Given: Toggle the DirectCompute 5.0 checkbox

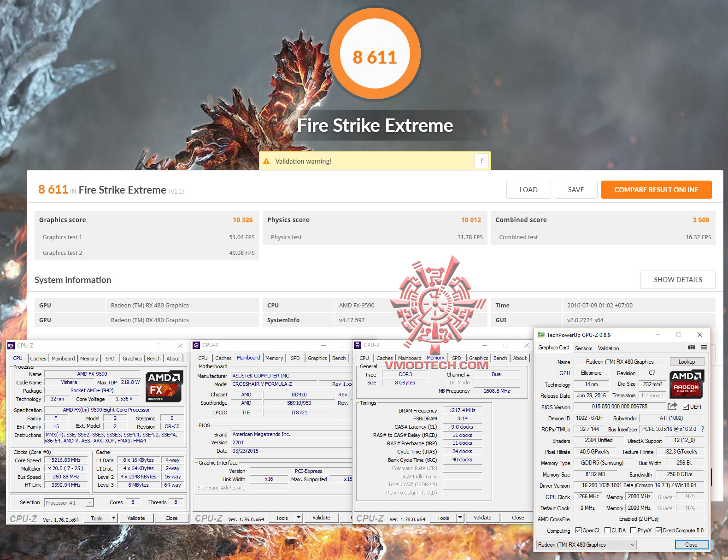Looking at the screenshot, I should pyautogui.click(x=659, y=531).
